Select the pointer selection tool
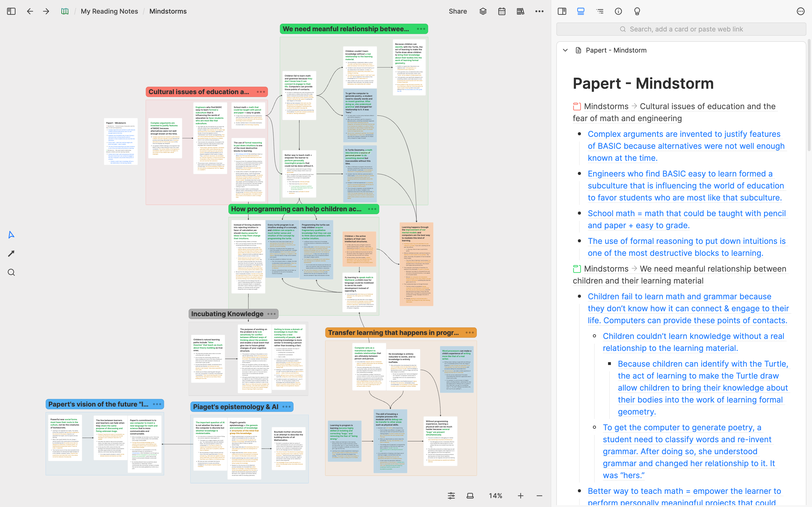812x507 pixels. tap(11, 235)
